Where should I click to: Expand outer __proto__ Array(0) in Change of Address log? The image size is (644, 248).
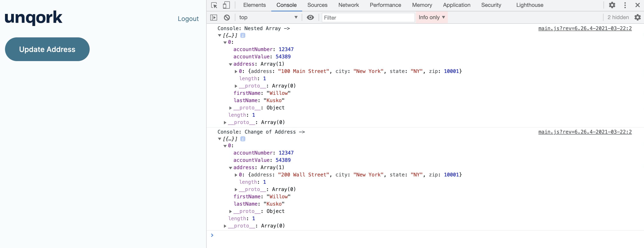pos(225,226)
